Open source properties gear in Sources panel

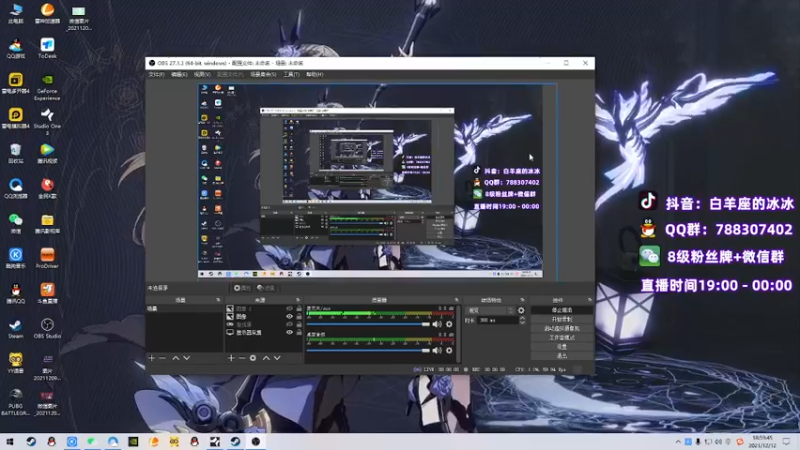click(x=253, y=358)
